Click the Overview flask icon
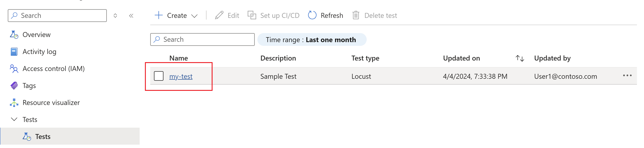 (14, 35)
